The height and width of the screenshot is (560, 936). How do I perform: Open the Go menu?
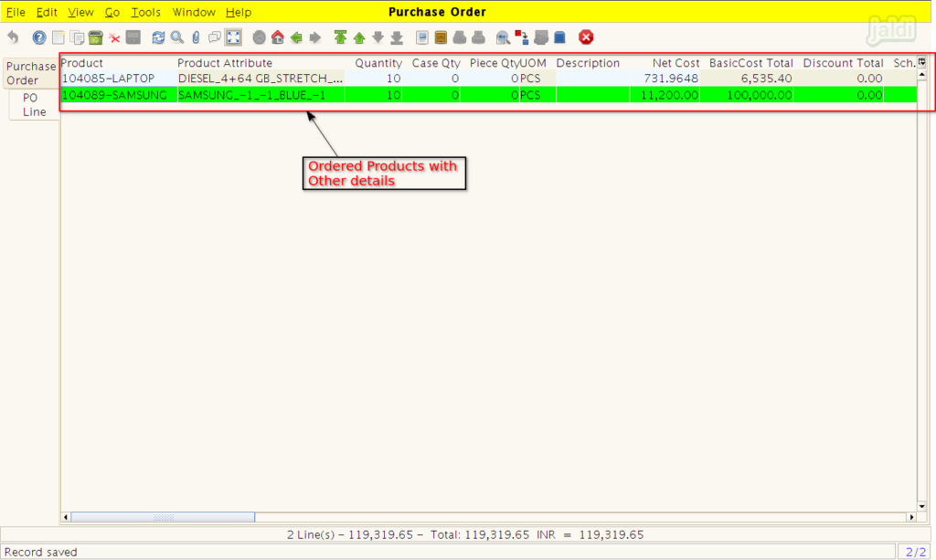pyautogui.click(x=112, y=12)
